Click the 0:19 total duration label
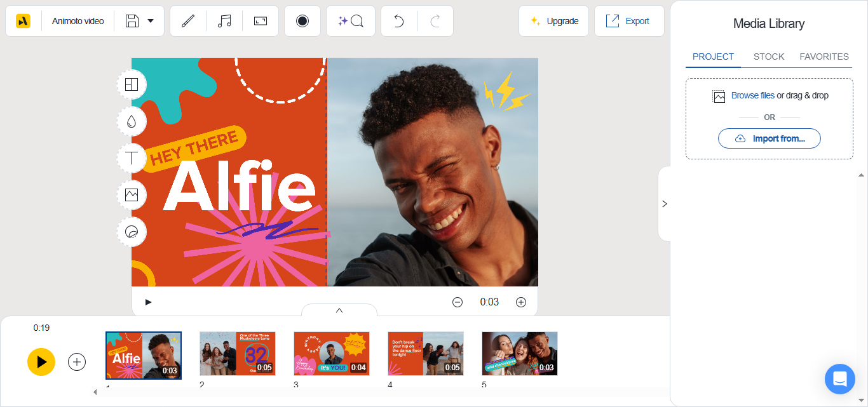The image size is (868, 407). (41, 328)
